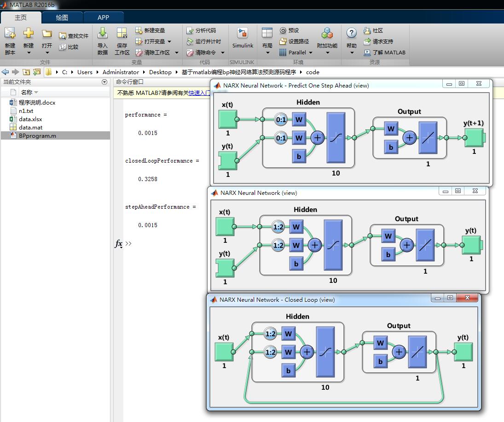The height and width of the screenshot is (422, 504).
Task: Launch Simulink from the toolbar
Action: [243, 38]
